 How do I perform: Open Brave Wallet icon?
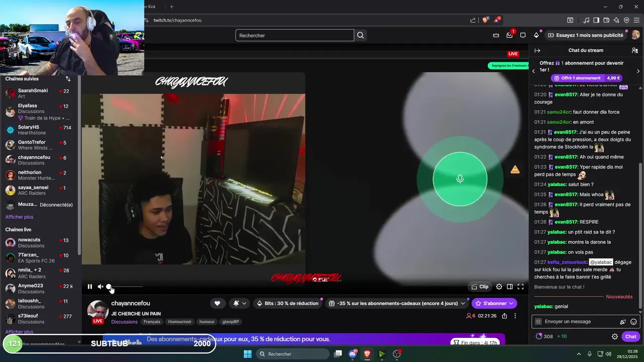point(606,20)
